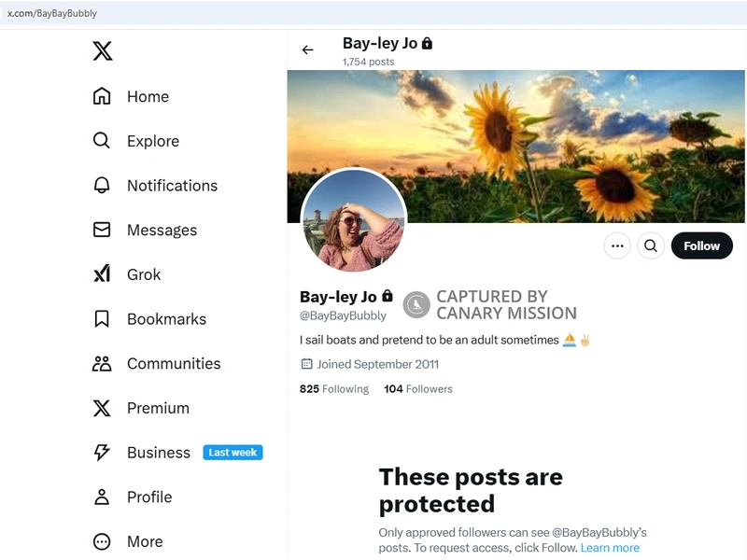747x560 pixels.
Task: Click the lock icon in the header title
Action: click(x=428, y=43)
